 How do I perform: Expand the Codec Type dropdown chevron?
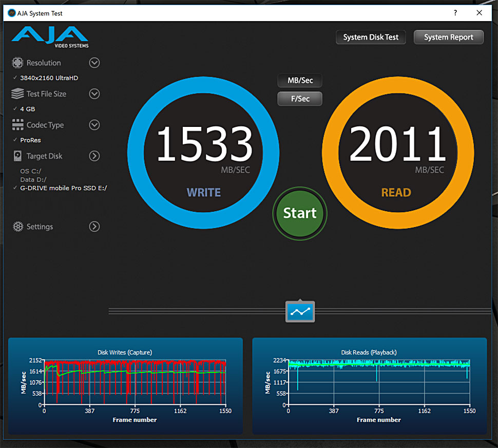pos(94,125)
